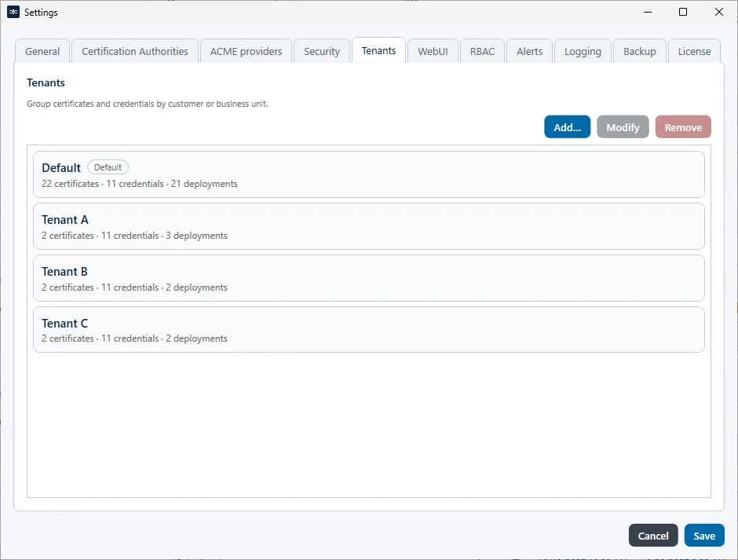Image resolution: width=738 pixels, height=560 pixels.
Task: View the License tab
Action: click(694, 51)
